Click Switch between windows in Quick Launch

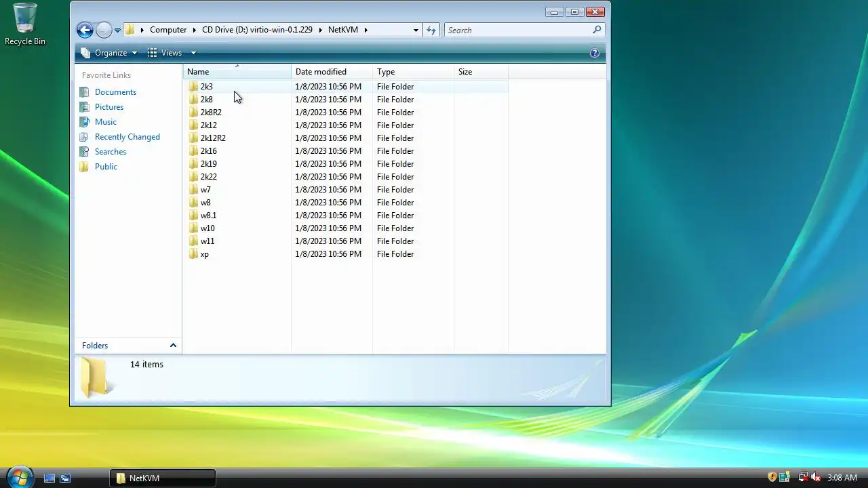tap(65, 478)
